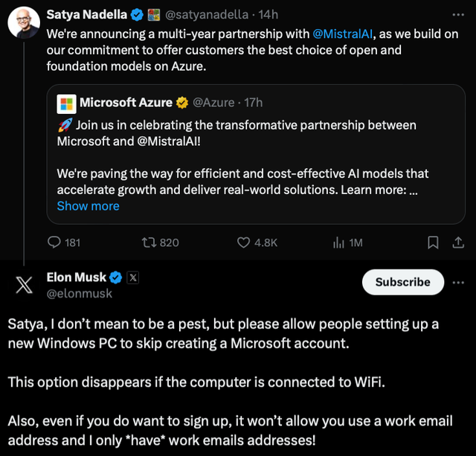Subscribe to Elon Musk
The image size is (476, 456).
pos(403,282)
